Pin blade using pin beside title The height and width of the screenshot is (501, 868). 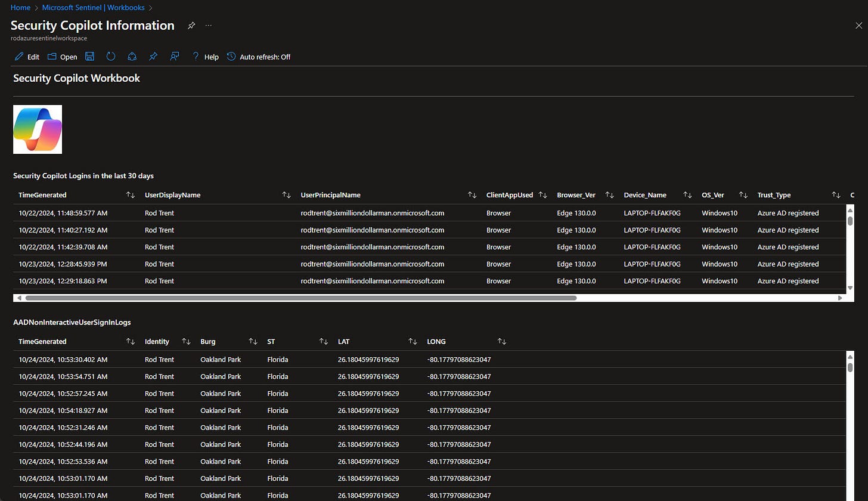[191, 26]
